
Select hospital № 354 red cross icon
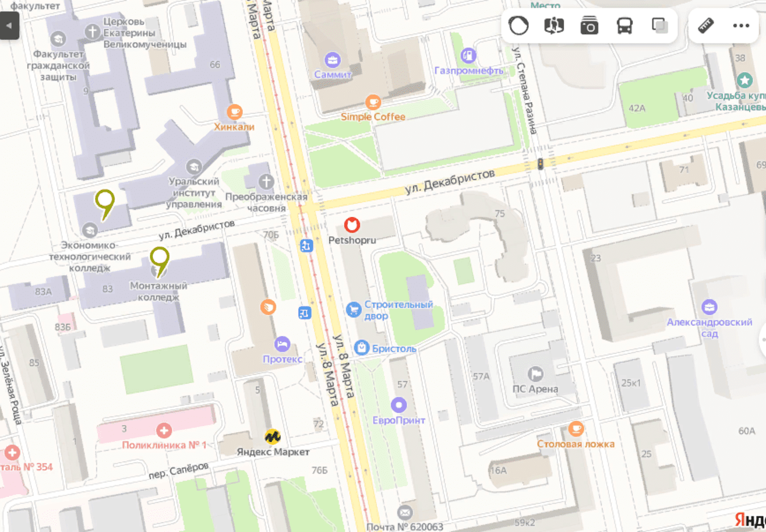point(12,453)
